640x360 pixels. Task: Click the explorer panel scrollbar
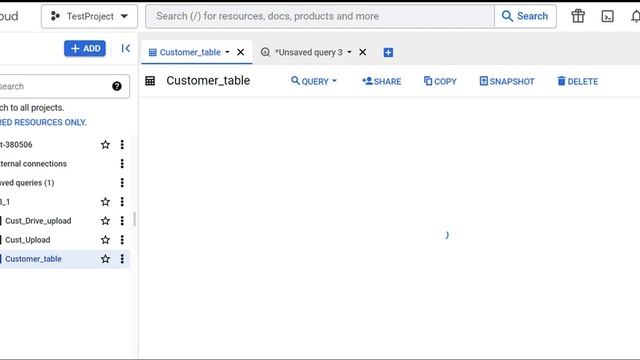click(x=135, y=219)
